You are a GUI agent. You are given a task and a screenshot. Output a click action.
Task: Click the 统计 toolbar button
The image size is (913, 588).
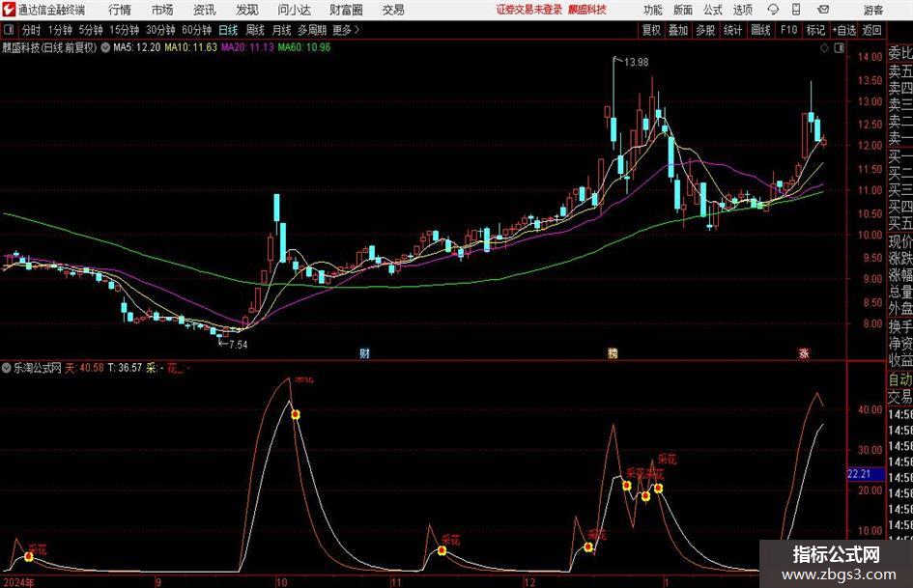coord(732,30)
